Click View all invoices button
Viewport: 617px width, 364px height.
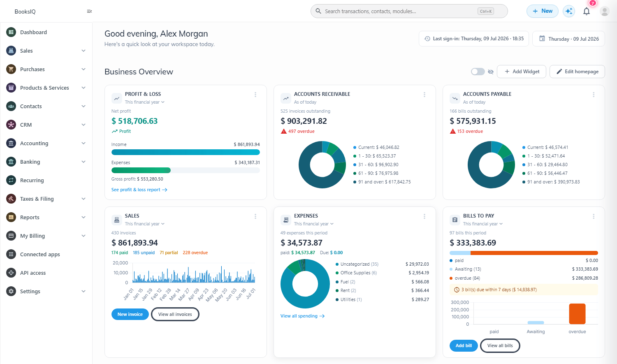click(175, 314)
